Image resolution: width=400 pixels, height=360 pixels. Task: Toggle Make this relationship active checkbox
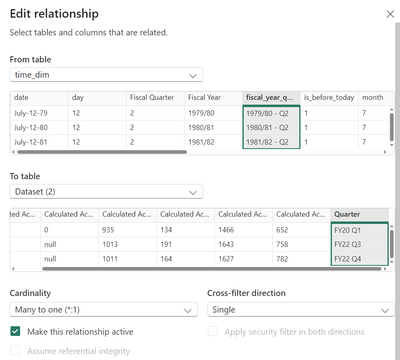point(15,331)
